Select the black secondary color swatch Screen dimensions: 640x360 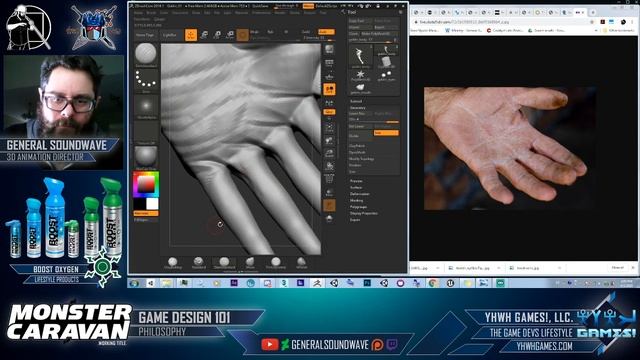[139, 203]
